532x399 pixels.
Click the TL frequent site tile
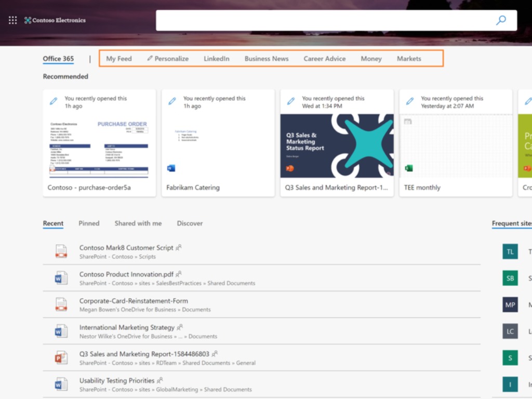(510, 251)
